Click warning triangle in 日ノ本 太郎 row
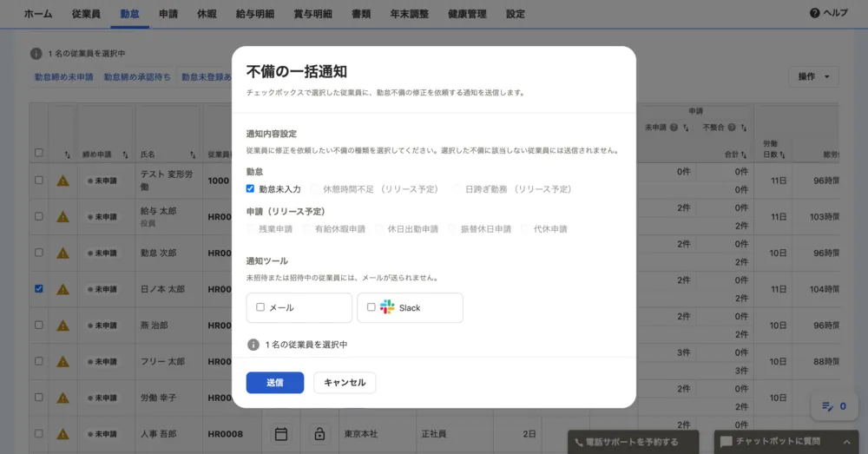The width and height of the screenshot is (868, 454). tap(63, 289)
